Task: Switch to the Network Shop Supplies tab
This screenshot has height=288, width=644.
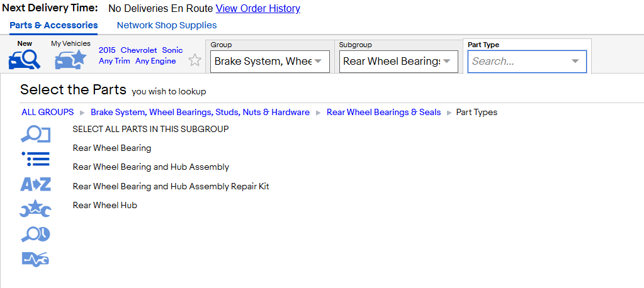Action: pyautogui.click(x=167, y=25)
